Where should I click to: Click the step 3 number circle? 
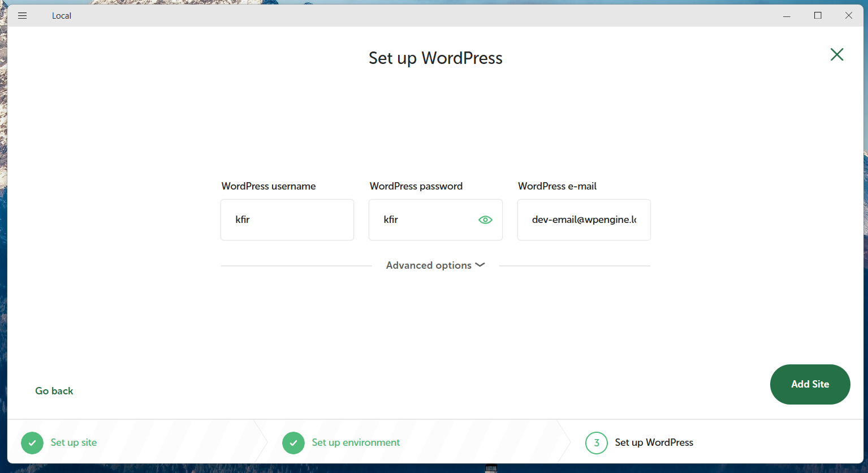[597, 443]
